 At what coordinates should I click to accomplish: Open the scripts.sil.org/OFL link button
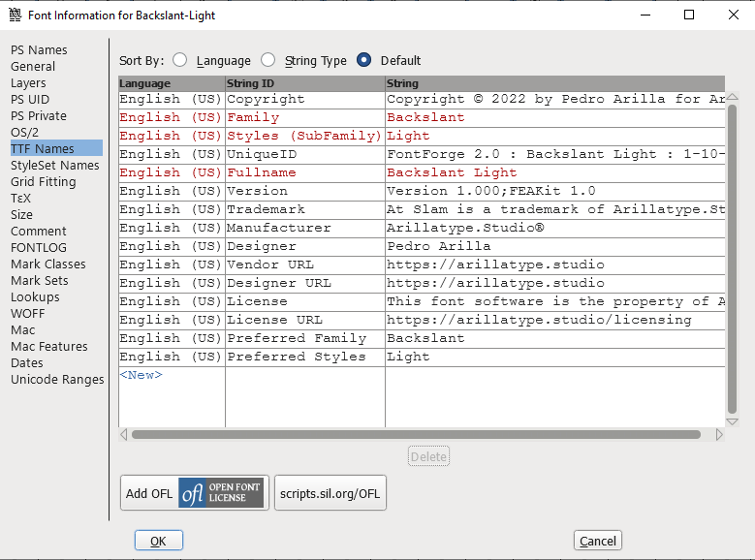(x=330, y=493)
